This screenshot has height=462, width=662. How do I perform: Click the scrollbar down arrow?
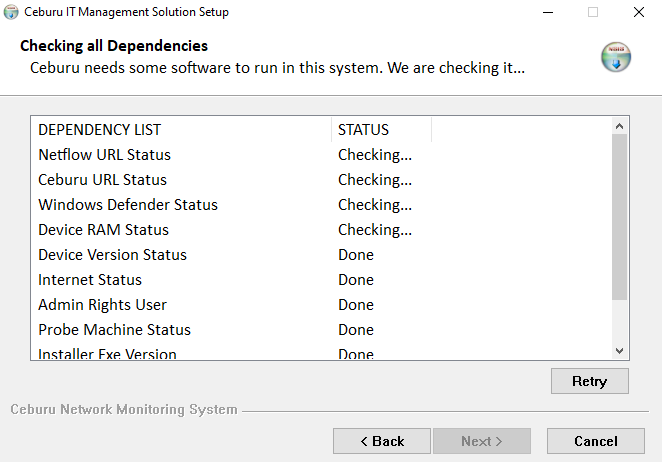[619, 351]
